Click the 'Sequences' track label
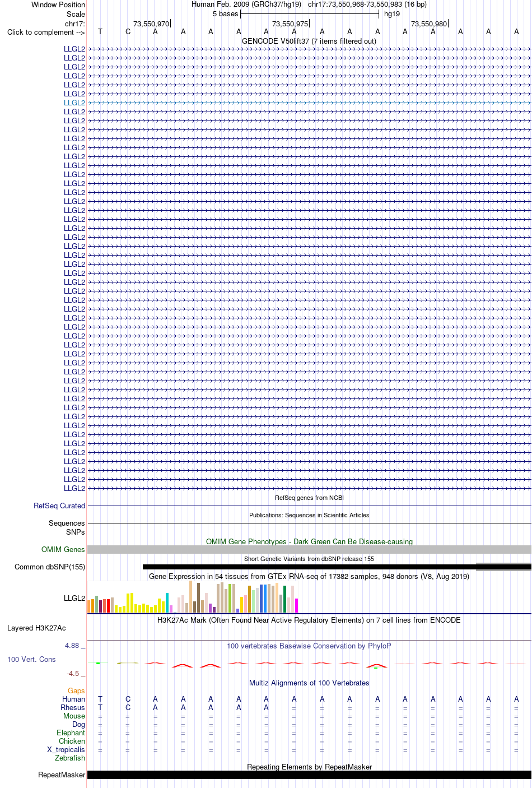This screenshot has height=788, width=532. [67, 523]
